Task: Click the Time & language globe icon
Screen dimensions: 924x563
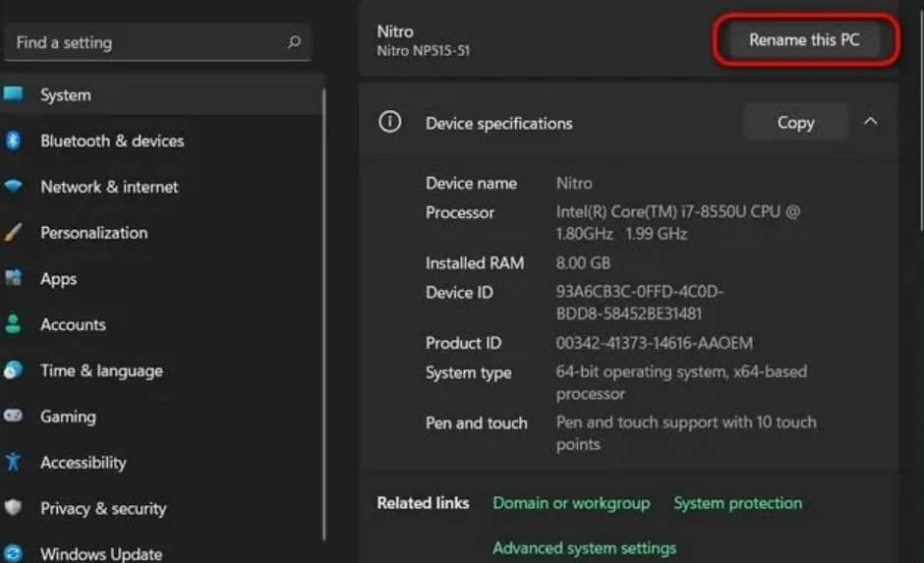Action: 13,369
